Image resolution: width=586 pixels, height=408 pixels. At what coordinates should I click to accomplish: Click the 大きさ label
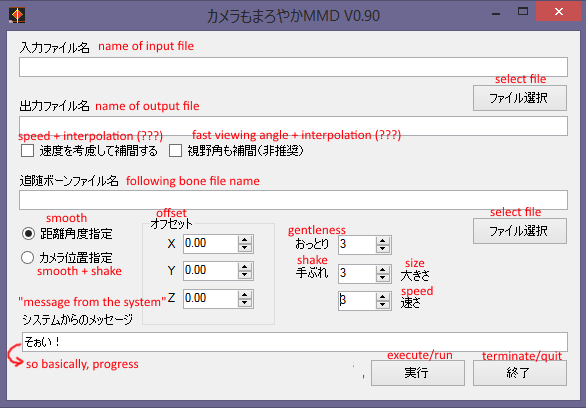tap(415, 276)
